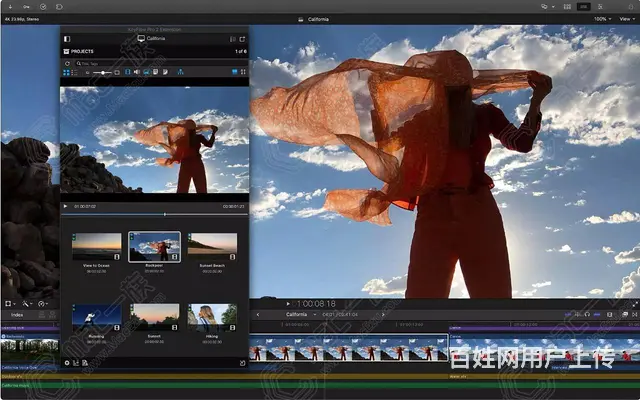Open KeyFlow settings gear icon
This screenshot has width=640, height=400.
67,362
